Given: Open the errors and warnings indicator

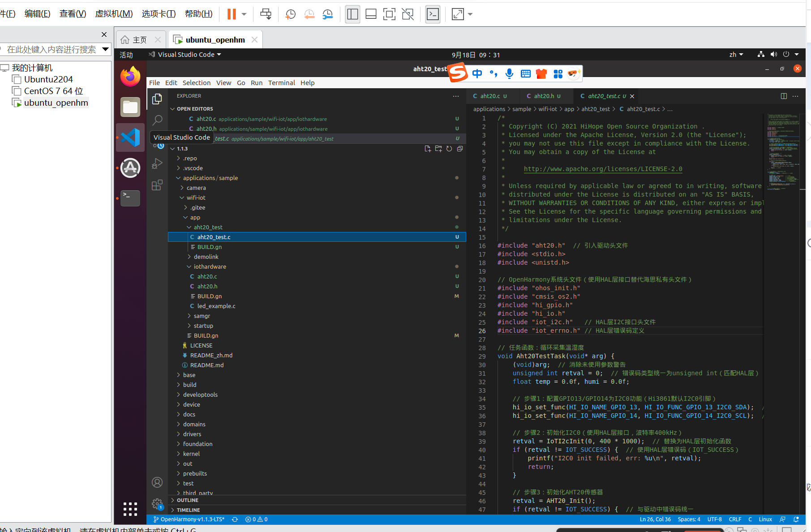Looking at the screenshot, I should coord(257,519).
